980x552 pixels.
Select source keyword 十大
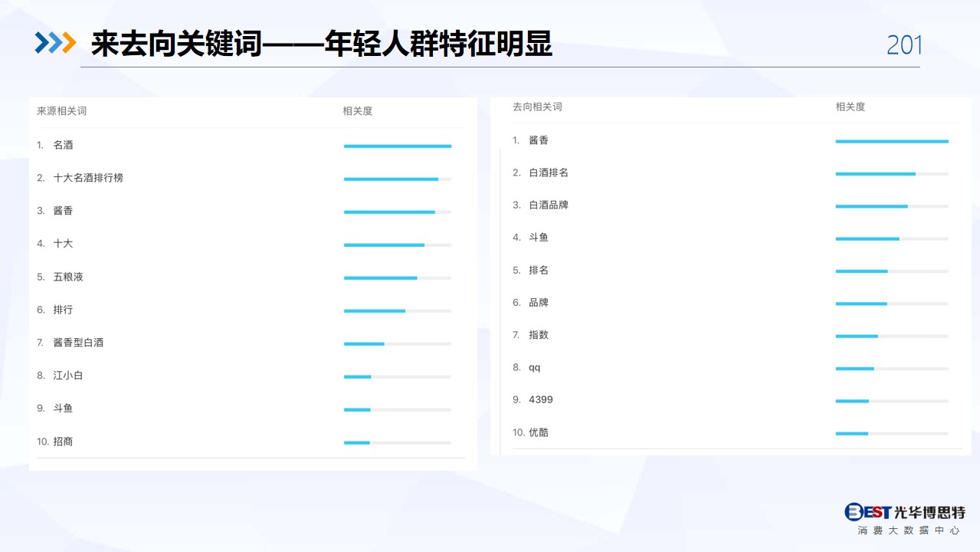[x=64, y=244]
